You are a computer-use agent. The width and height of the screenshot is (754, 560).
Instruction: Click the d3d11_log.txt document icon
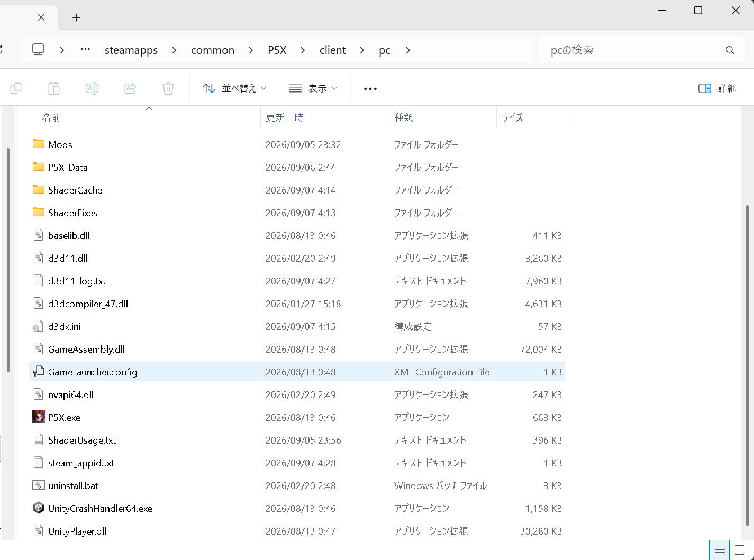click(x=38, y=281)
